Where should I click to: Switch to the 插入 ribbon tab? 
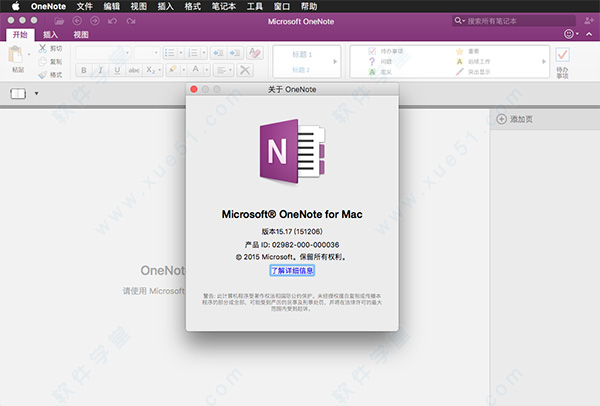point(50,35)
